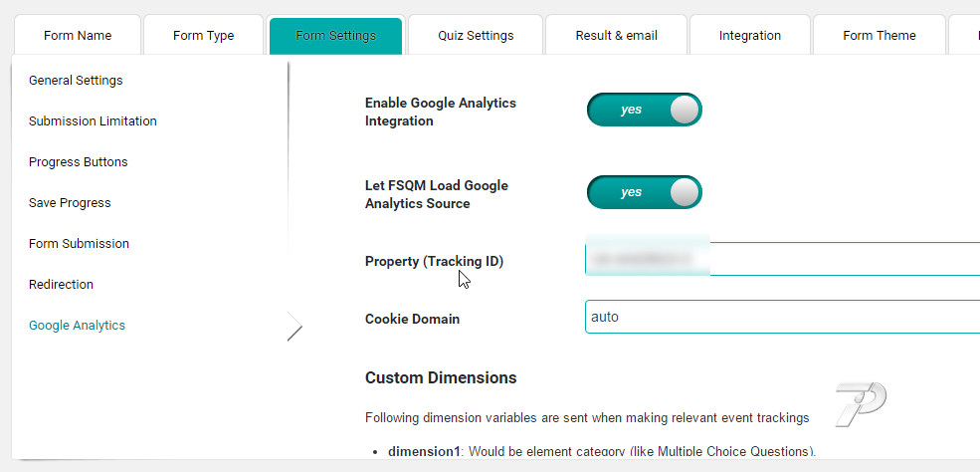The height and width of the screenshot is (472, 980).
Task: Select Save Progress in sidebar
Action: [x=70, y=203]
